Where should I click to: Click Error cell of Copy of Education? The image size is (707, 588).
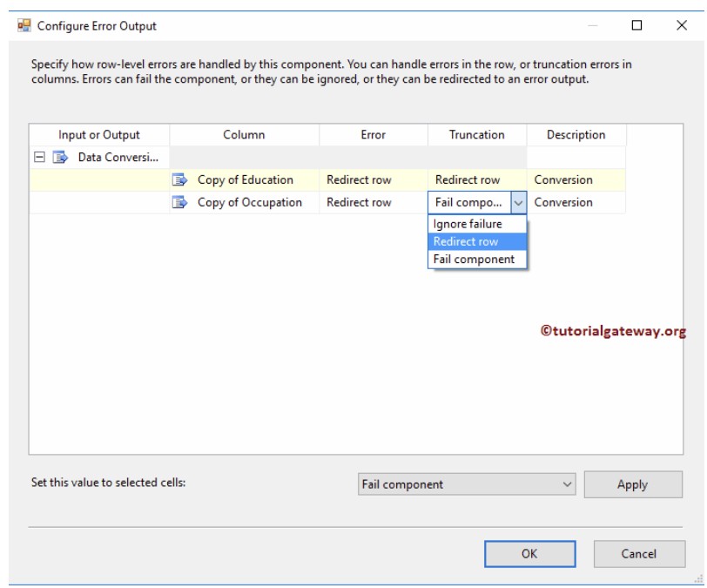(x=374, y=180)
